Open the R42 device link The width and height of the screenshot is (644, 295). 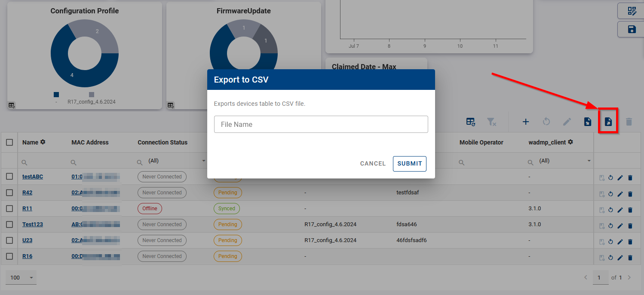point(27,192)
